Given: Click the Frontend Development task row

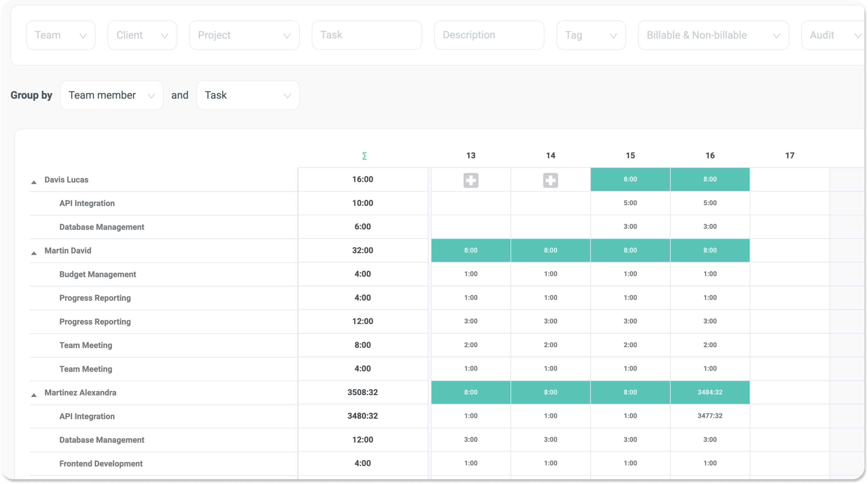Looking at the screenshot, I should point(101,464).
